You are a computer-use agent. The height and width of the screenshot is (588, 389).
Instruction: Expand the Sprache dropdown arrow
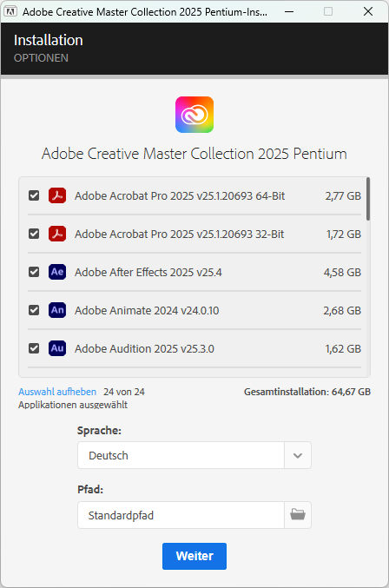click(x=298, y=455)
